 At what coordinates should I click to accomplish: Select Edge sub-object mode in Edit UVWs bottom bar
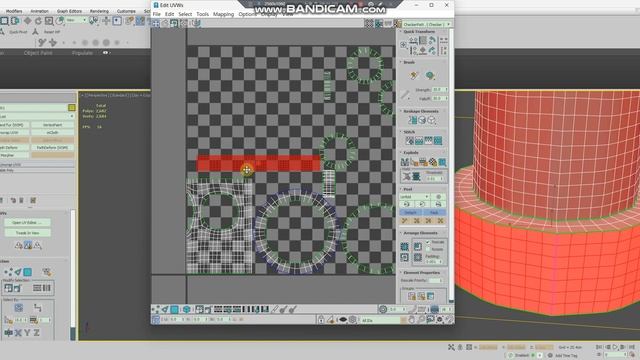coord(165,309)
